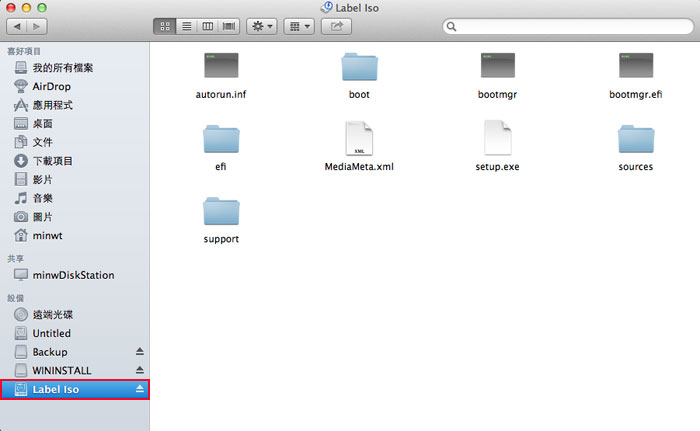The image size is (700, 431).
Task: Click the Label Iso title bar proxy icon
Action: pyautogui.click(x=327, y=8)
